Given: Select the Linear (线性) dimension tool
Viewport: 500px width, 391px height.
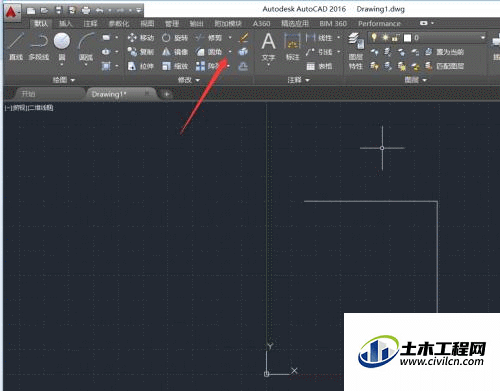Looking at the screenshot, I should click(x=319, y=38).
